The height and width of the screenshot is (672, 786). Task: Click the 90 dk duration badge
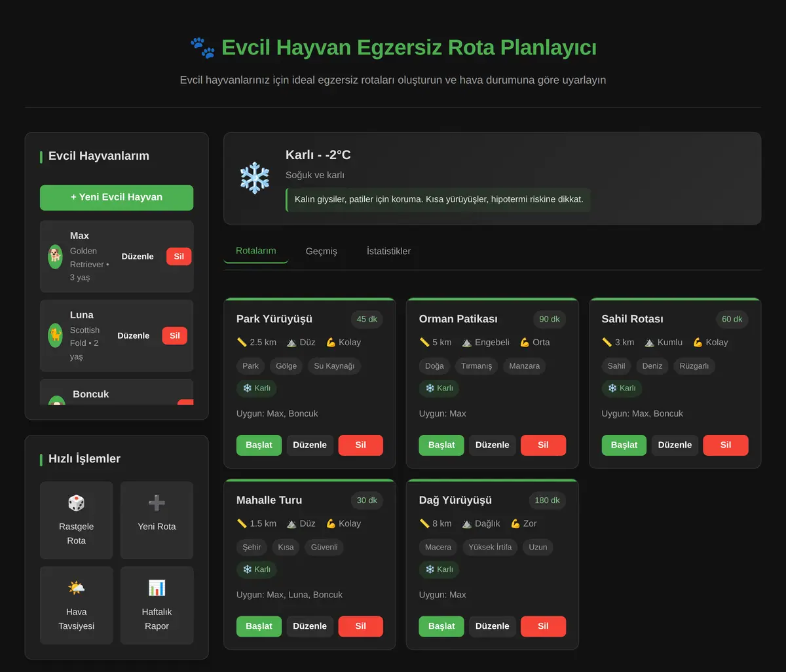[x=550, y=320]
